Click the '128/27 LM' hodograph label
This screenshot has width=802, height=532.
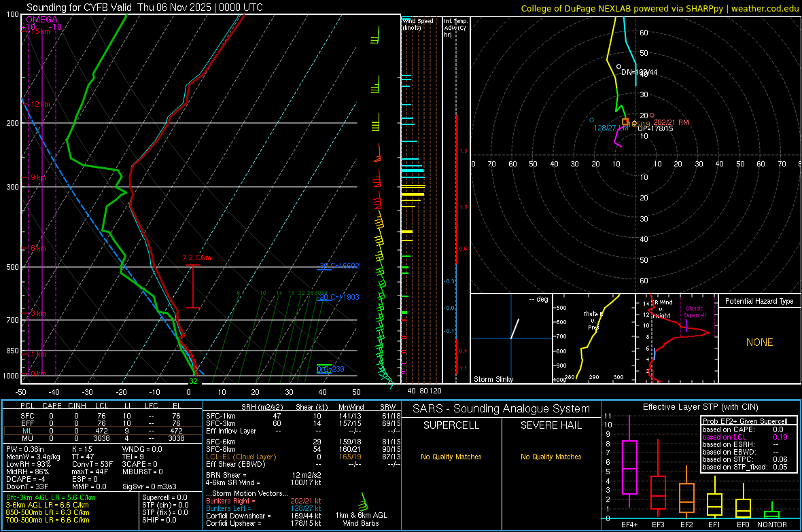click(x=611, y=128)
